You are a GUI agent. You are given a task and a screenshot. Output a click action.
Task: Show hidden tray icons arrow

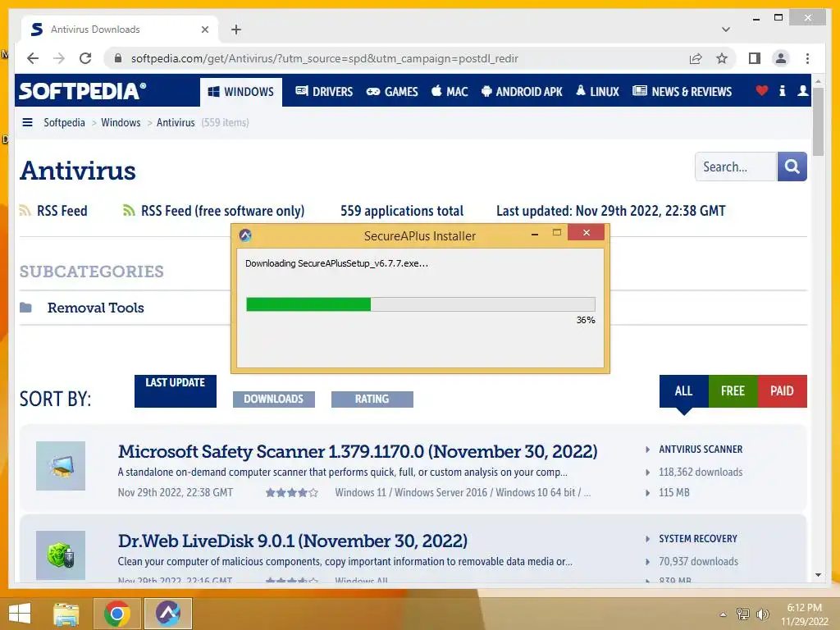coord(724,614)
